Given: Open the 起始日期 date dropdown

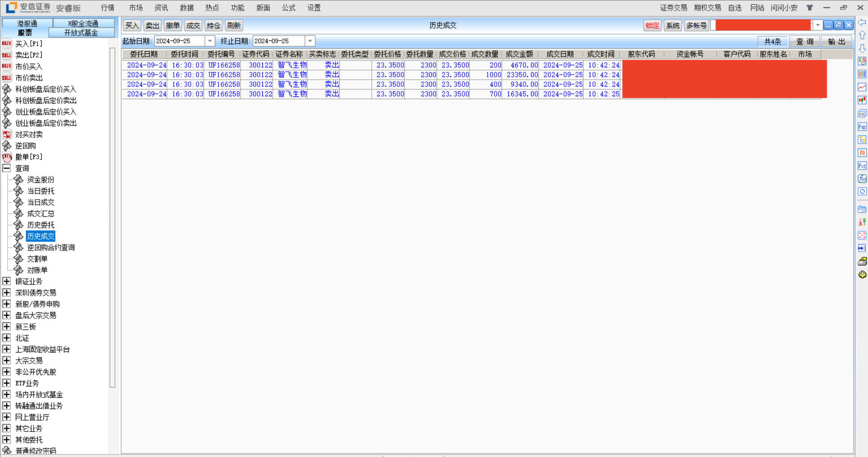Looking at the screenshot, I should coord(210,41).
